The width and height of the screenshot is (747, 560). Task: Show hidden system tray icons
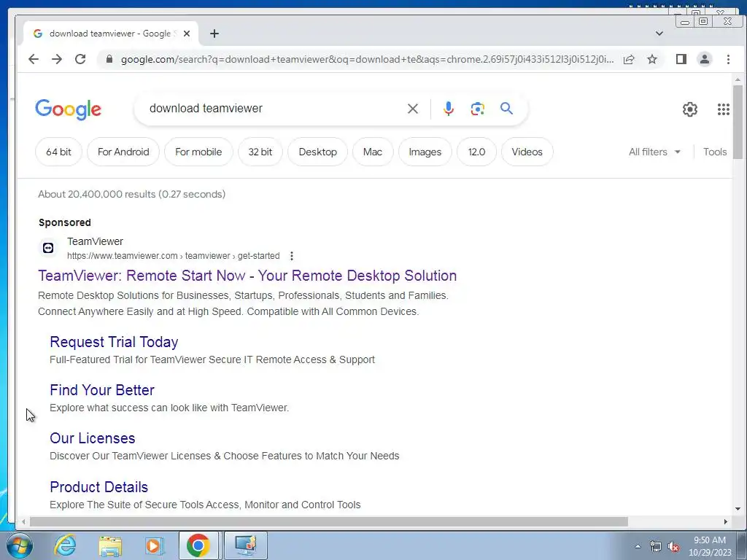[638, 546]
